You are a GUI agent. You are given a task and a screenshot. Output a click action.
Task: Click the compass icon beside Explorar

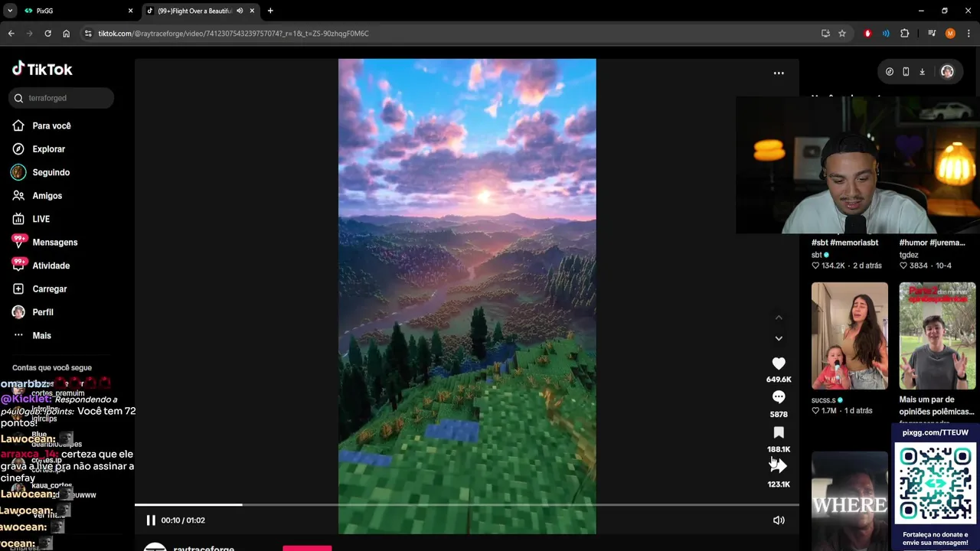[18, 149]
